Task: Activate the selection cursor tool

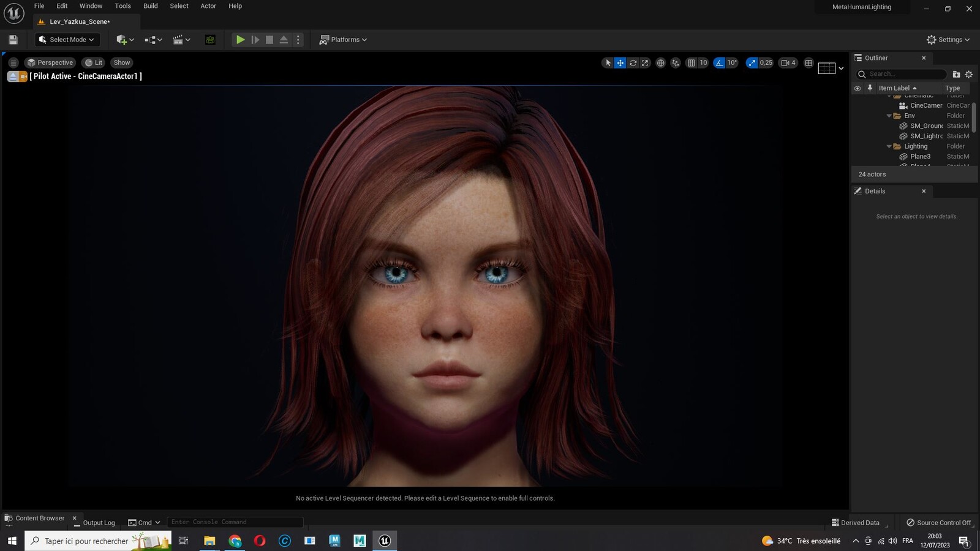Action: click(608, 62)
